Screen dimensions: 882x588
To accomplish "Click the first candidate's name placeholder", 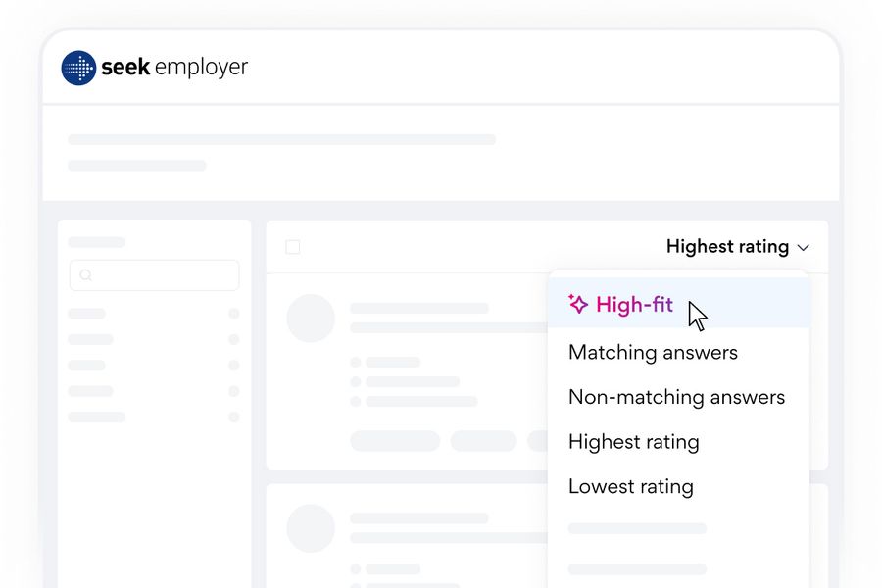I will (419, 308).
